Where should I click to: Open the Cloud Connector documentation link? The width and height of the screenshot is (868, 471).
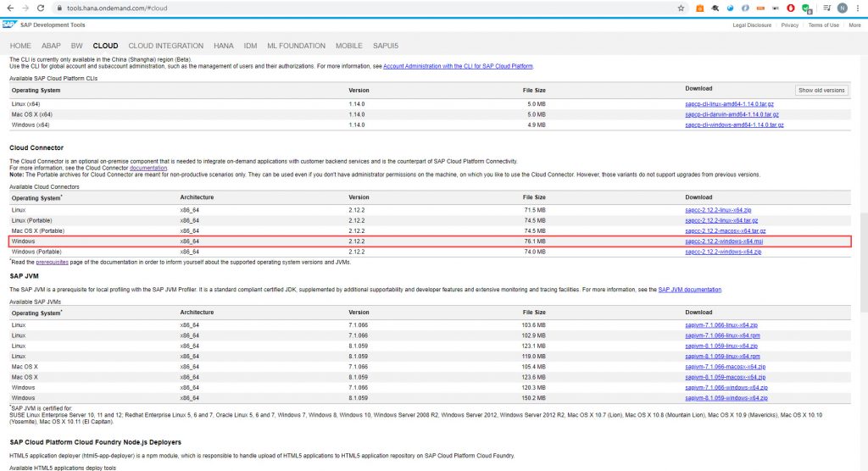click(x=147, y=169)
